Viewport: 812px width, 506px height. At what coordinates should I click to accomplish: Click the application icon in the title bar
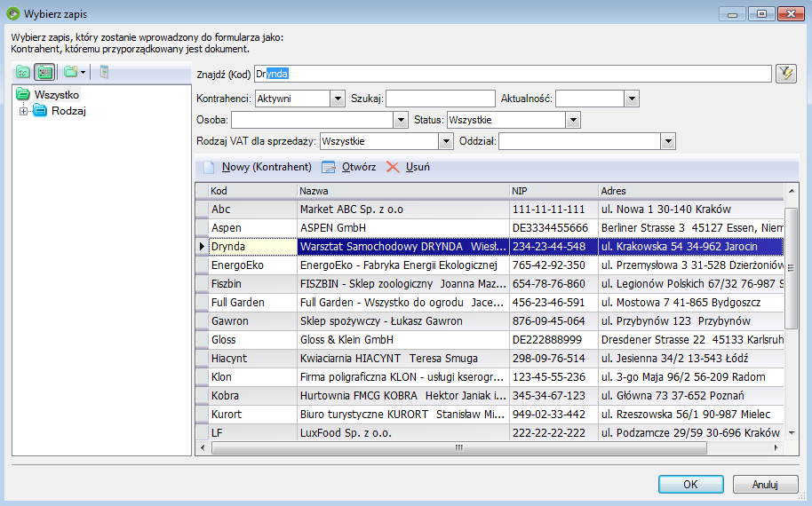pyautogui.click(x=13, y=13)
